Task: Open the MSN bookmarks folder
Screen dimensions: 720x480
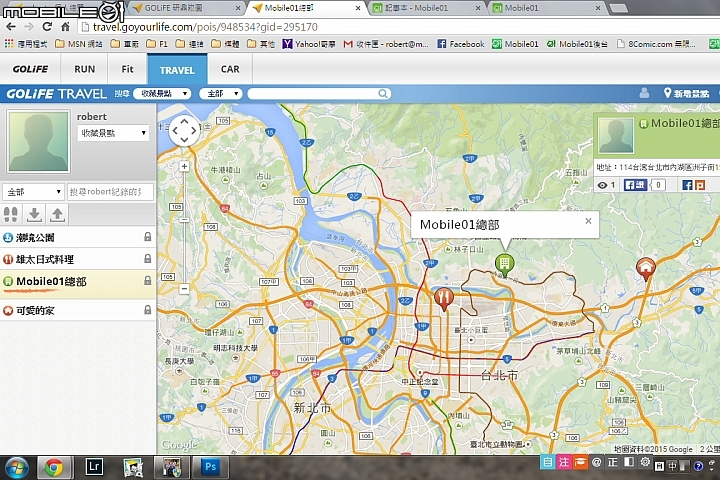Action: pos(79,44)
